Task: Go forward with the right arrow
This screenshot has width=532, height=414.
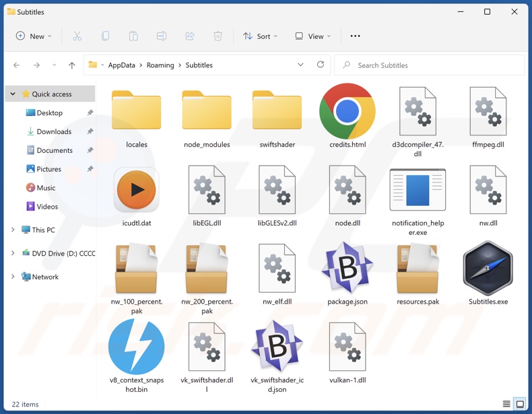Action: click(36, 65)
